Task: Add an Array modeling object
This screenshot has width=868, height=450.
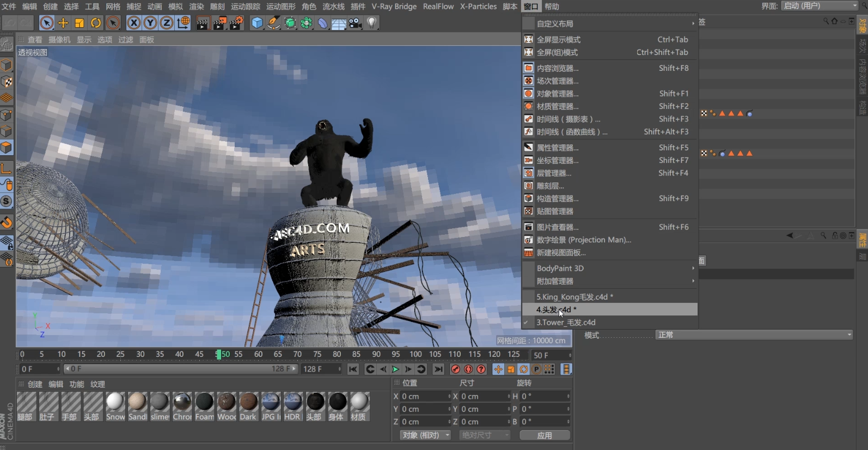Action: click(307, 23)
